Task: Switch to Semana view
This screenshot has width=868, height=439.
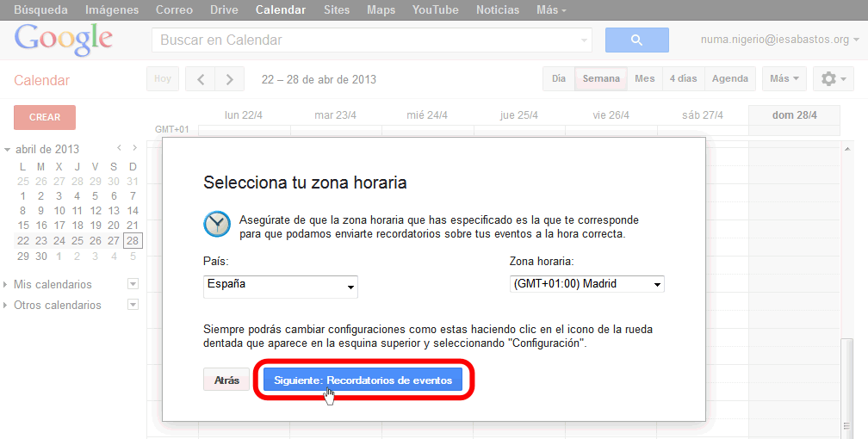Action: coord(601,78)
